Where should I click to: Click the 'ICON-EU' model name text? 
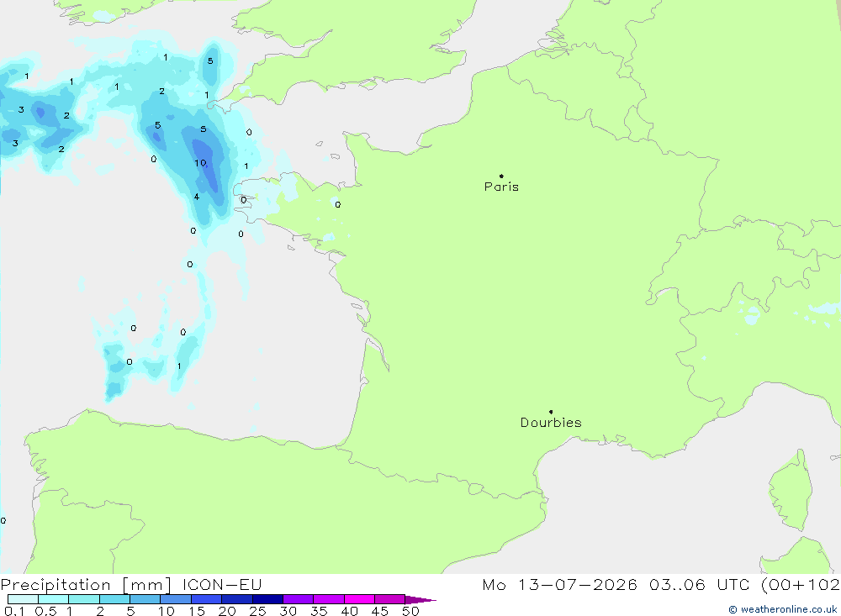coord(222,584)
